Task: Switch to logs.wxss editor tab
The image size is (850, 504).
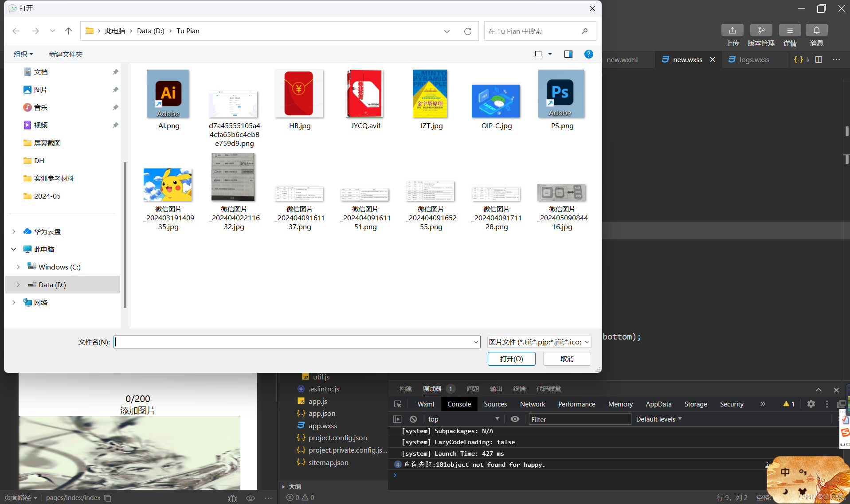Action: (x=754, y=59)
